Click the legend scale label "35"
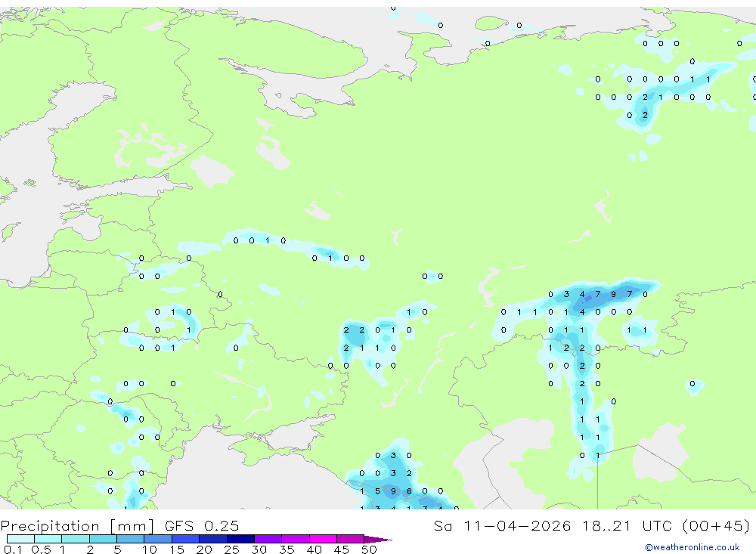This screenshot has height=554, width=756. click(287, 549)
